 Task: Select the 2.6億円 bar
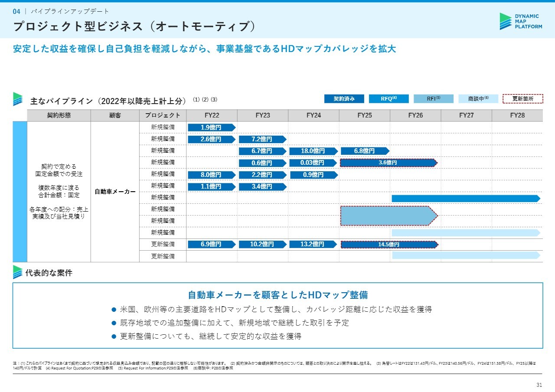[x=212, y=139]
